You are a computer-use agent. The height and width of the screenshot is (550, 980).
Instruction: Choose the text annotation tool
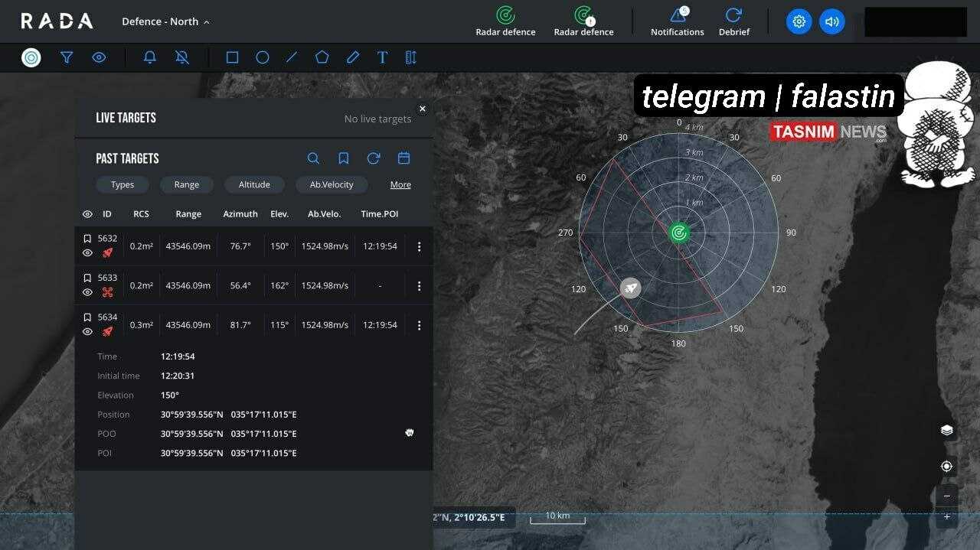coord(382,57)
